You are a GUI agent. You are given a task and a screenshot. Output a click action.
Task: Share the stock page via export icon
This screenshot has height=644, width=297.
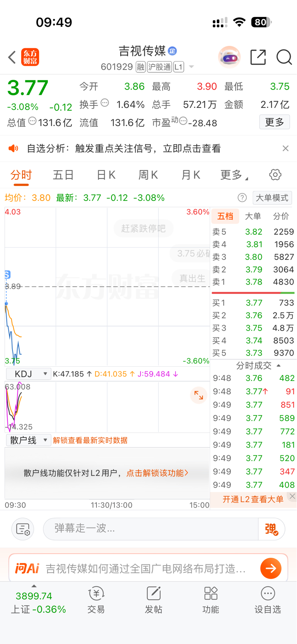pos(258,57)
